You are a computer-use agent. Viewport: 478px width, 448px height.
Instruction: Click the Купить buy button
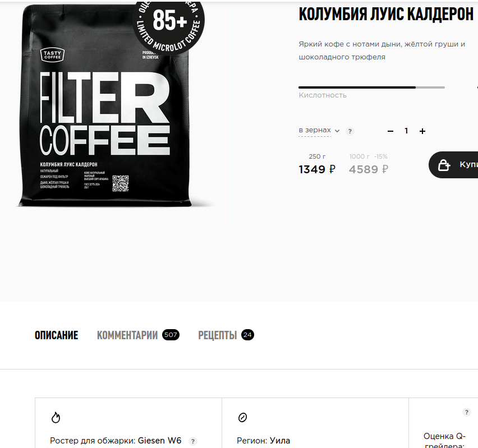(453, 165)
